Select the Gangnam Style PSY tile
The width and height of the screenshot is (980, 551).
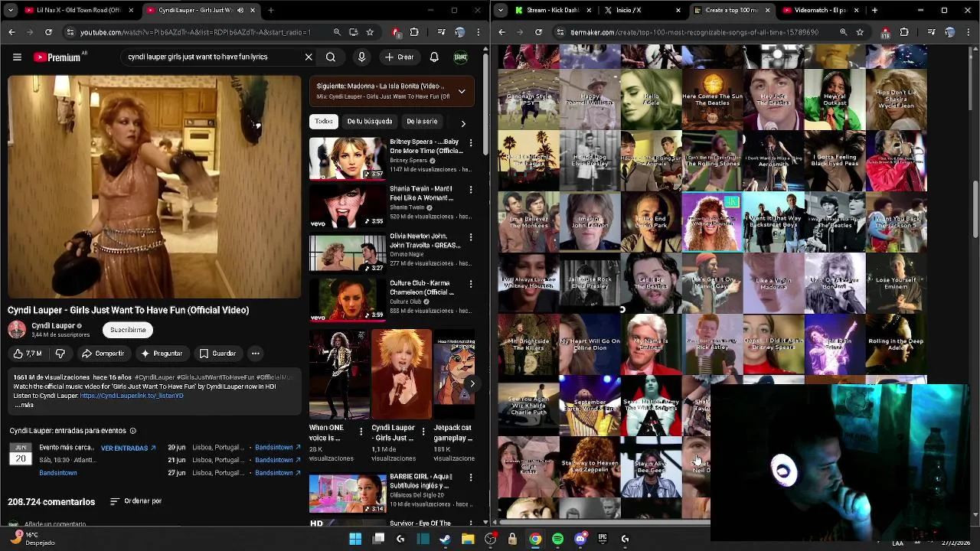528,99
